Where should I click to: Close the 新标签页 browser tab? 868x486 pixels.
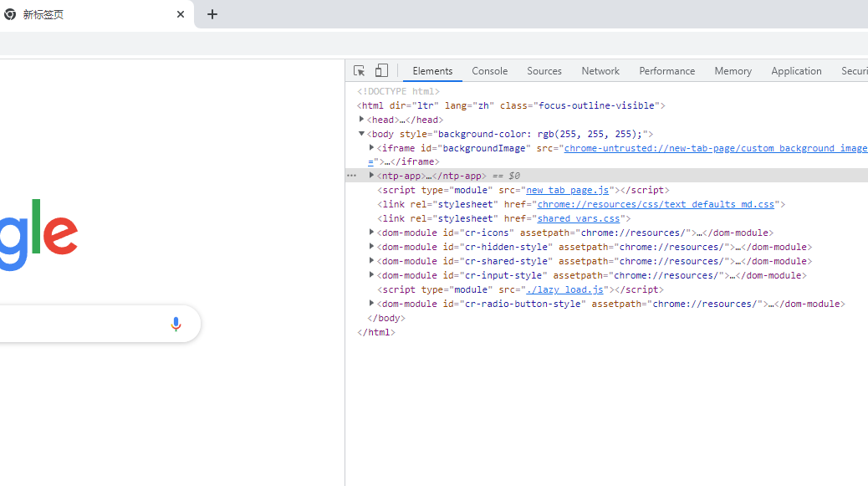point(181,14)
